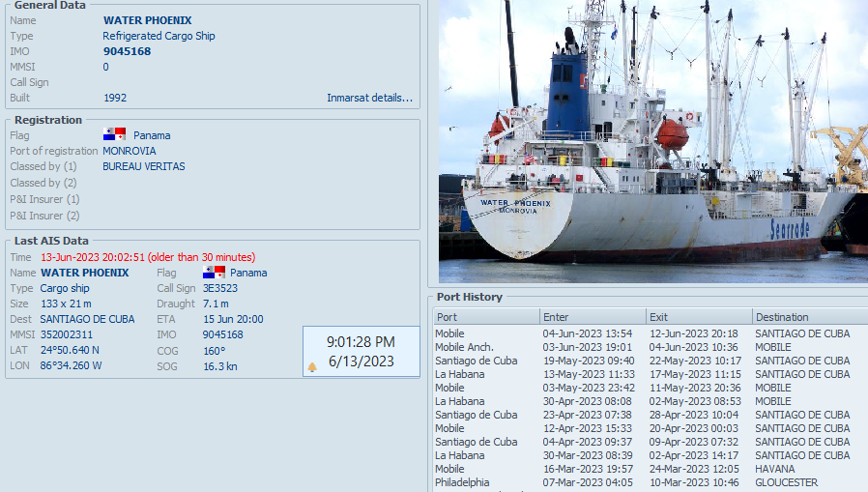
Task: Click the SOG value 16.3 kn
Action: click(x=219, y=366)
